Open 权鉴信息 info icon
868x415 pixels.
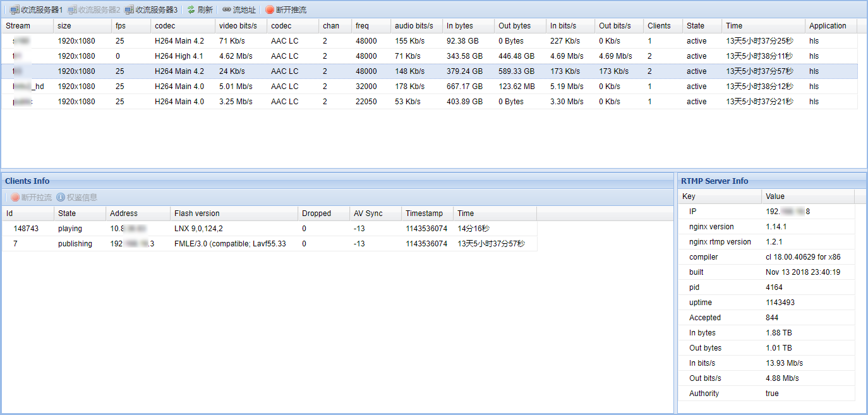coord(61,198)
